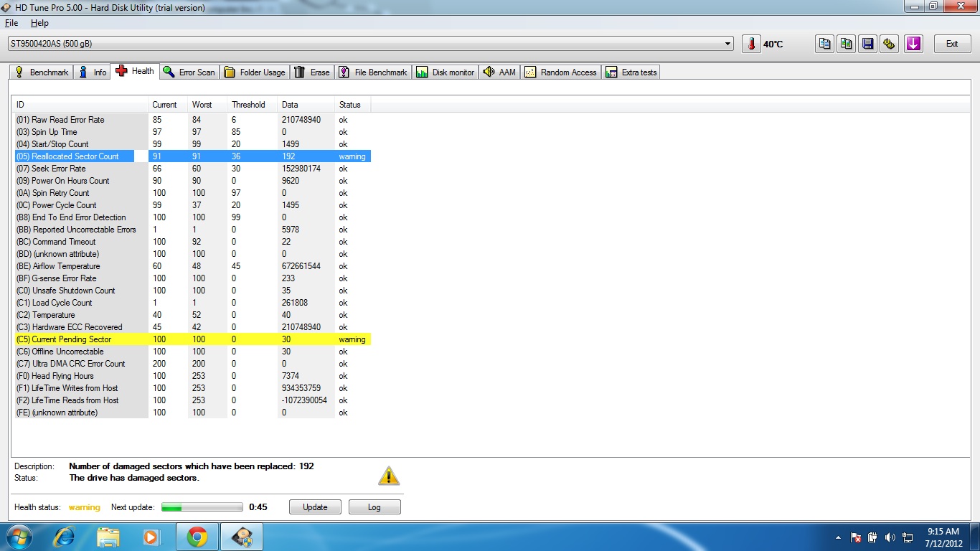Click the ID column header

[80, 105]
